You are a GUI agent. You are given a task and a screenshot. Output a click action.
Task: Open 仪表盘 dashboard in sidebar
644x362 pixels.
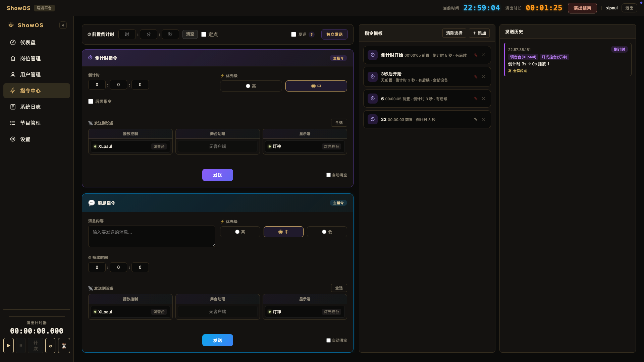click(37, 43)
